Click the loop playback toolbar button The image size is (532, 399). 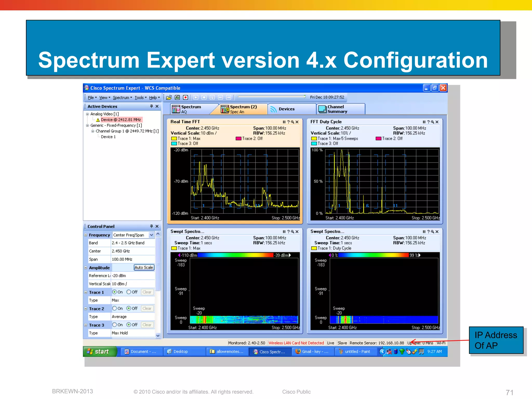[x=212, y=97]
